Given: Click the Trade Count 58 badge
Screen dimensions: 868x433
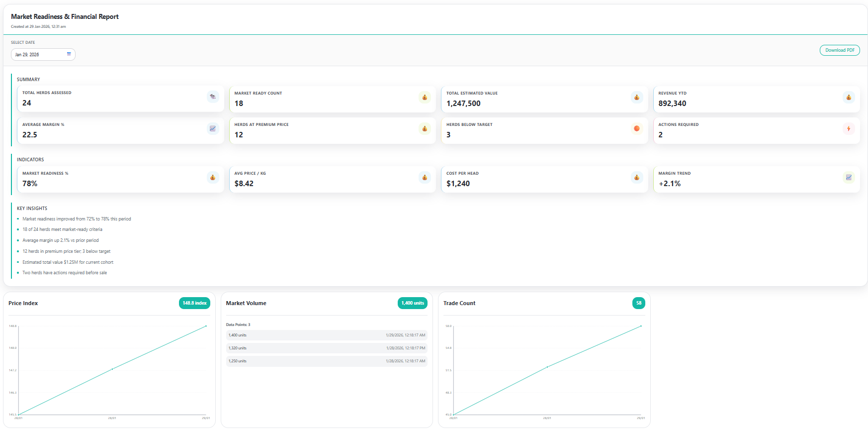Looking at the screenshot, I should click(639, 303).
